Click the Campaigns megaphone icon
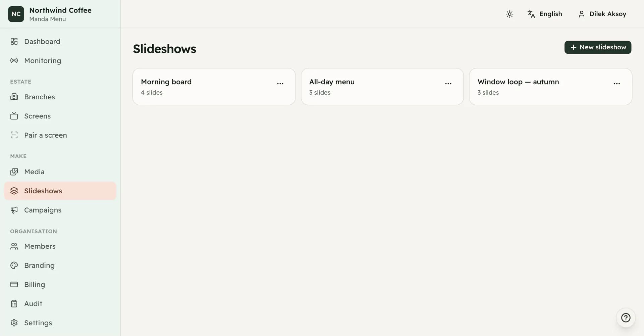 (14, 210)
